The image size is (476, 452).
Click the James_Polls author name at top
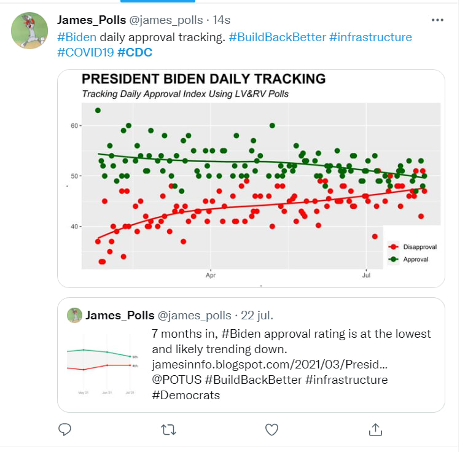[91, 20]
